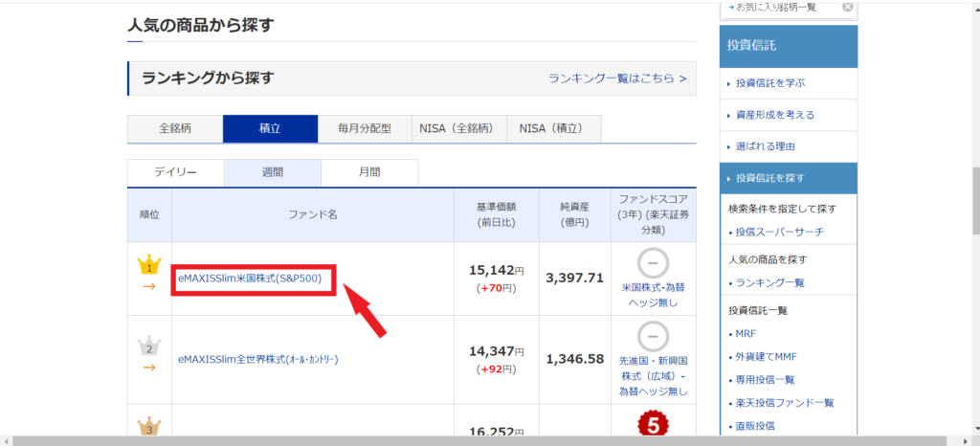980x446 pixels.
Task: Click (+70円) price change text
Action: tap(497, 289)
